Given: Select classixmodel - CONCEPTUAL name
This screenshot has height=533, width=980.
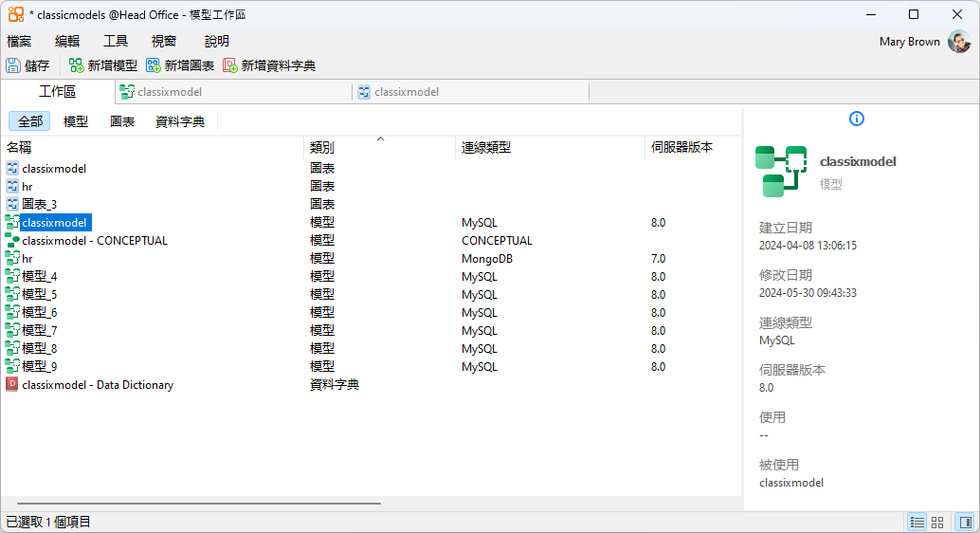Looking at the screenshot, I should [x=95, y=241].
